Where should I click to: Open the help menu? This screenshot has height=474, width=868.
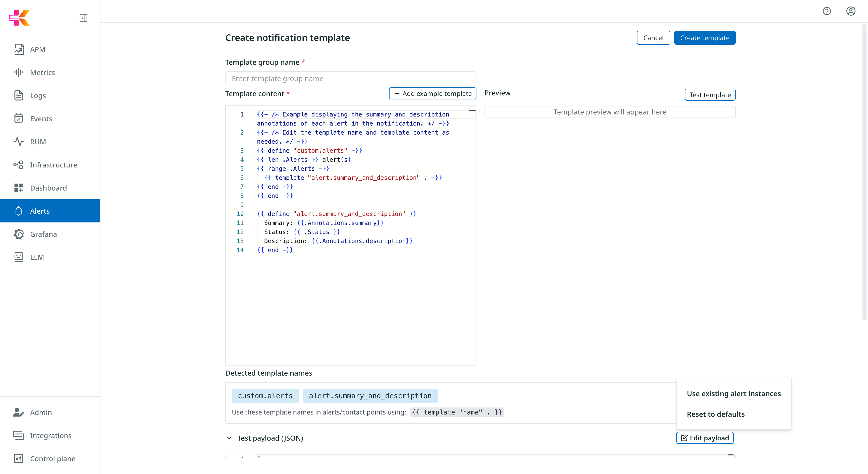[827, 11]
